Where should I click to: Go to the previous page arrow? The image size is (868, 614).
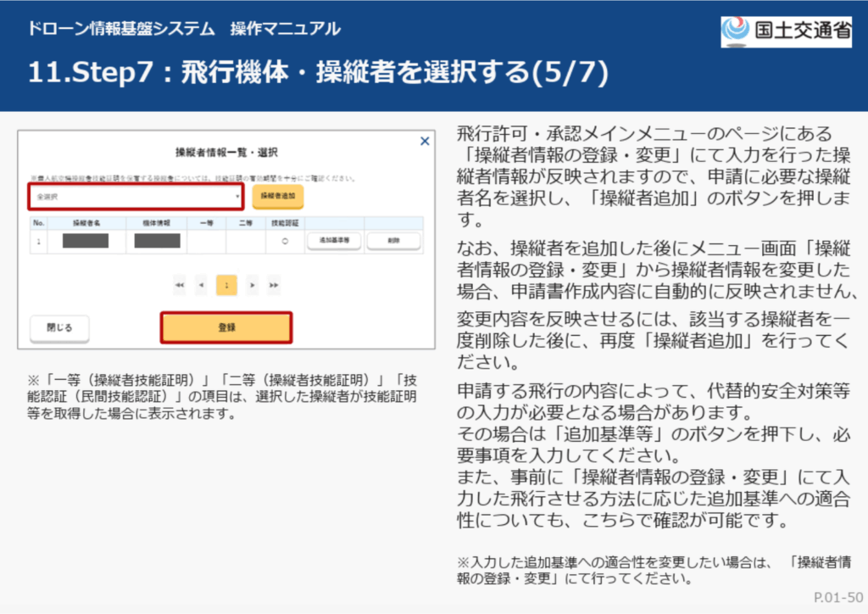click(x=201, y=286)
